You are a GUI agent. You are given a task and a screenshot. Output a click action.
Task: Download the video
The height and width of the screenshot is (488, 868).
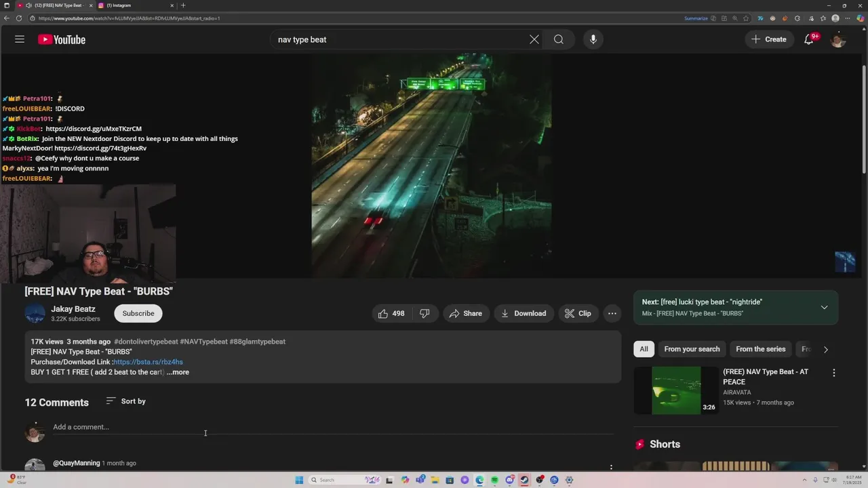(x=523, y=313)
